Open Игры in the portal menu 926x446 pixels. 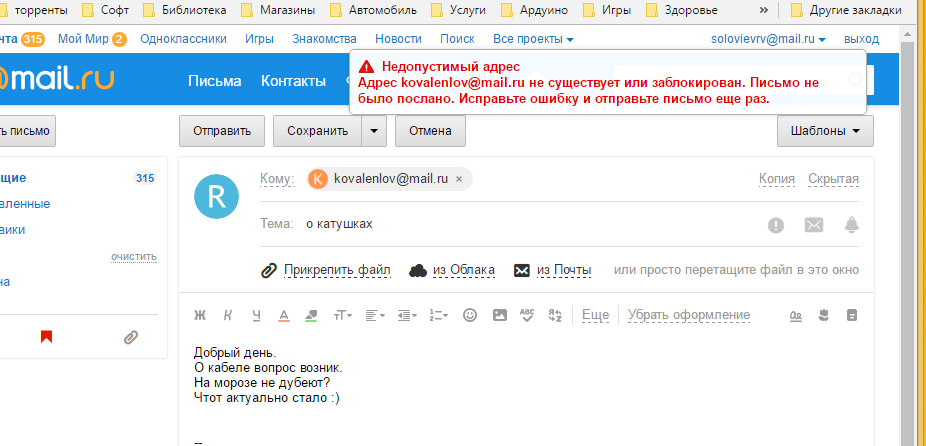click(259, 40)
